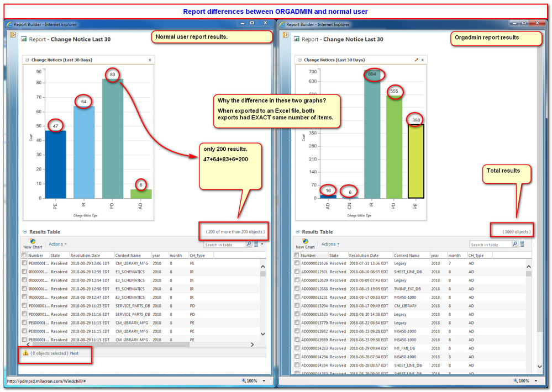Check the row resolved 2018-08-29 12:59 EDT

click(24, 271)
